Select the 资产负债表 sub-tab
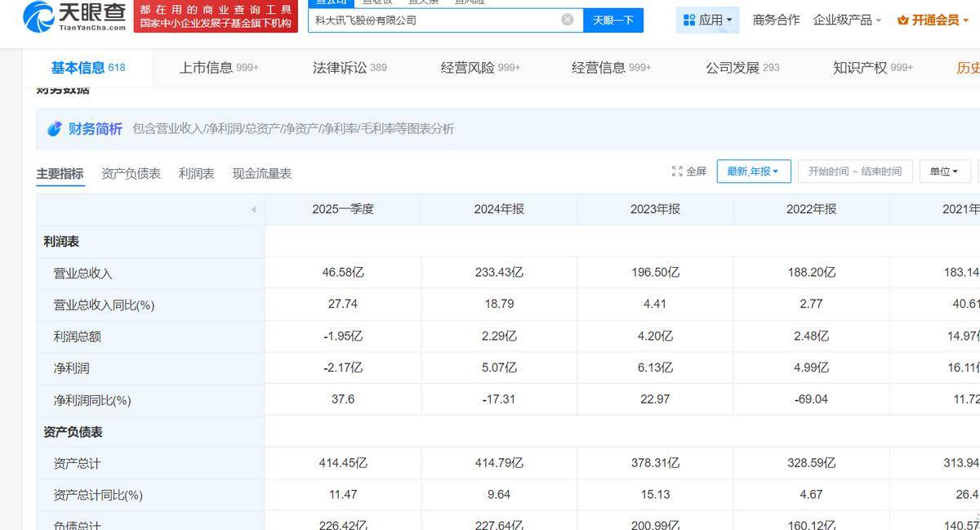The height and width of the screenshot is (530, 980). pyautogui.click(x=131, y=173)
